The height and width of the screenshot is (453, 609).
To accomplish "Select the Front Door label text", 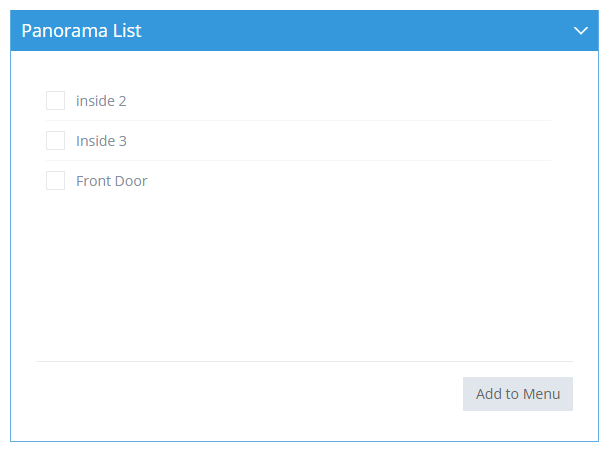I will click(x=112, y=181).
